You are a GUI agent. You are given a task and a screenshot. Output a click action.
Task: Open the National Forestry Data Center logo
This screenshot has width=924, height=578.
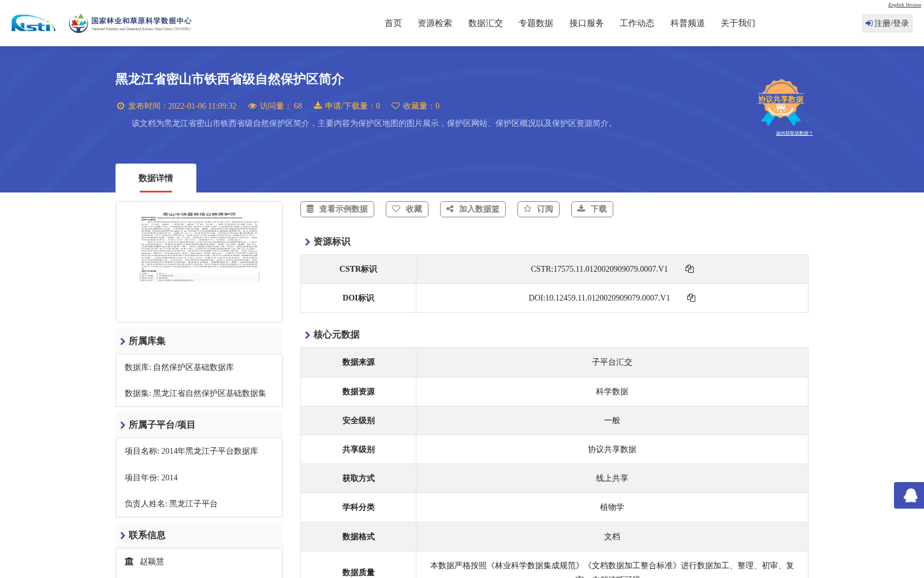130,23
